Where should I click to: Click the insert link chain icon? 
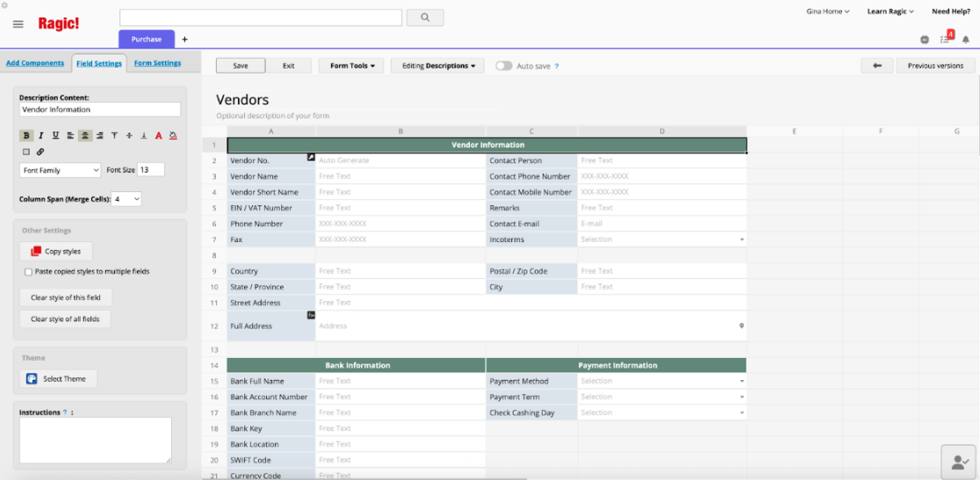40,152
